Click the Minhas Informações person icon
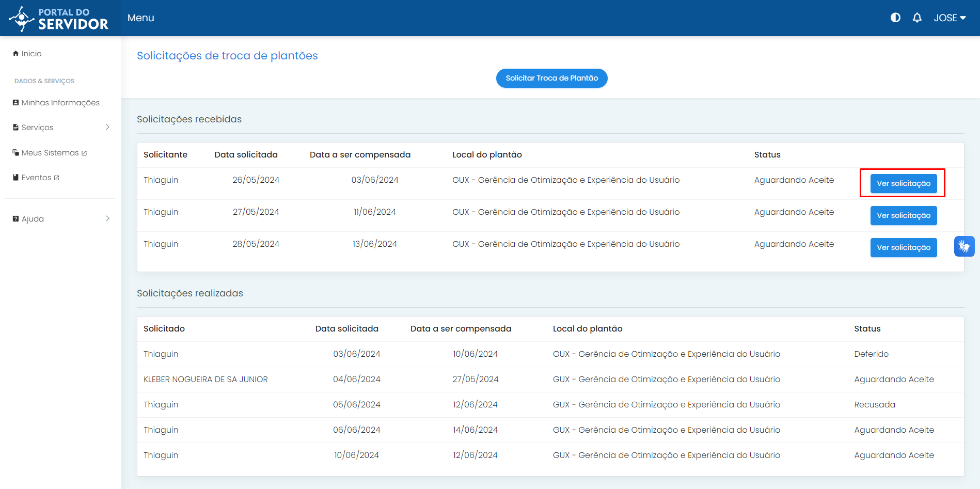Viewport: 980px width, 489px height. [15, 102]
